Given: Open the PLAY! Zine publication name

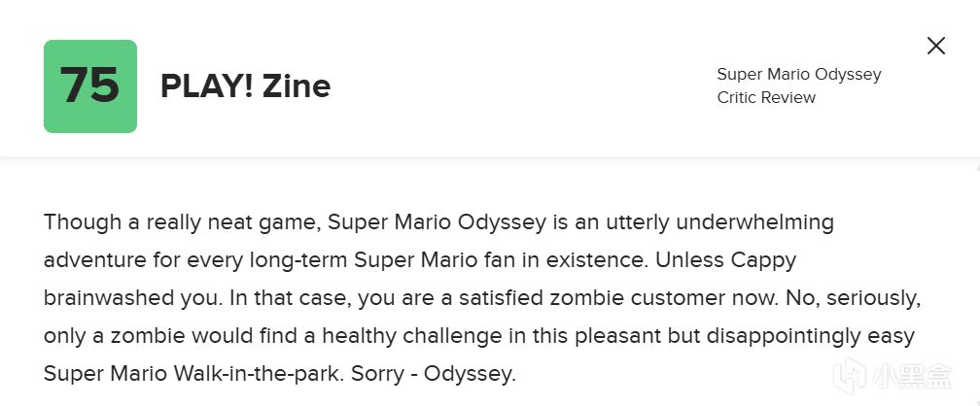Looking at the screenshot, I should [x=245, y=86].
